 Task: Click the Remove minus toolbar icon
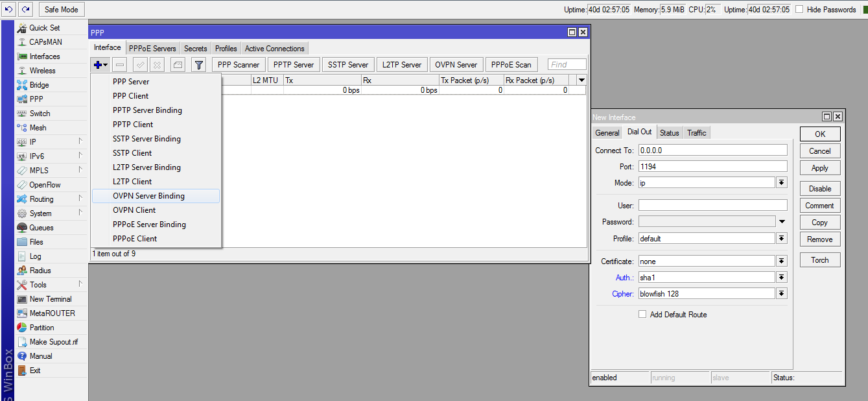coord(120,64)
